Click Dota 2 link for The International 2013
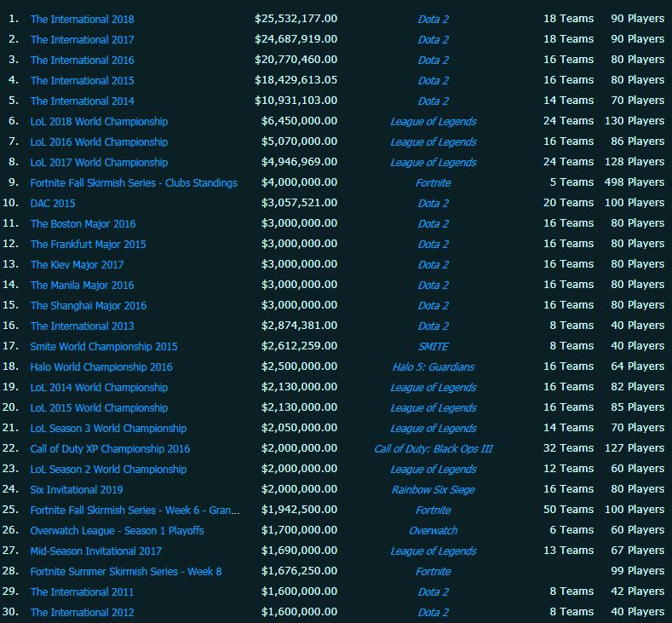The height and width of the screenshot is (623, 672). [434, 326]
